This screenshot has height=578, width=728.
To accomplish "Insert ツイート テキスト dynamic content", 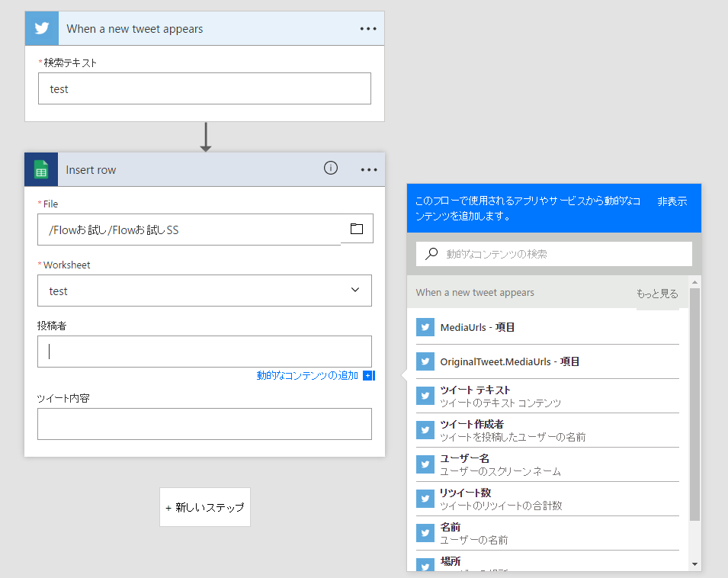I will 547,396.
